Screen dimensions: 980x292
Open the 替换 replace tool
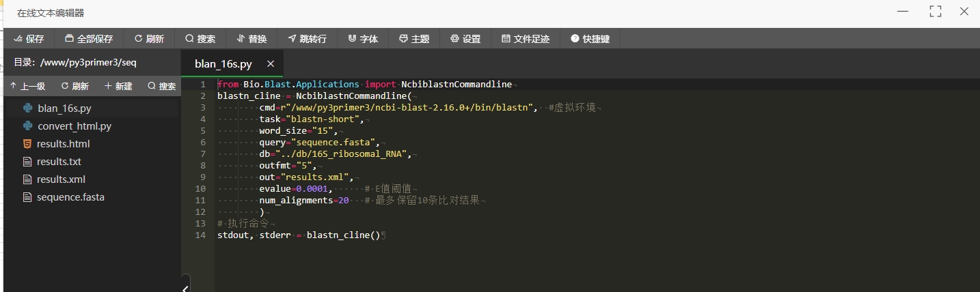[251, 39]
